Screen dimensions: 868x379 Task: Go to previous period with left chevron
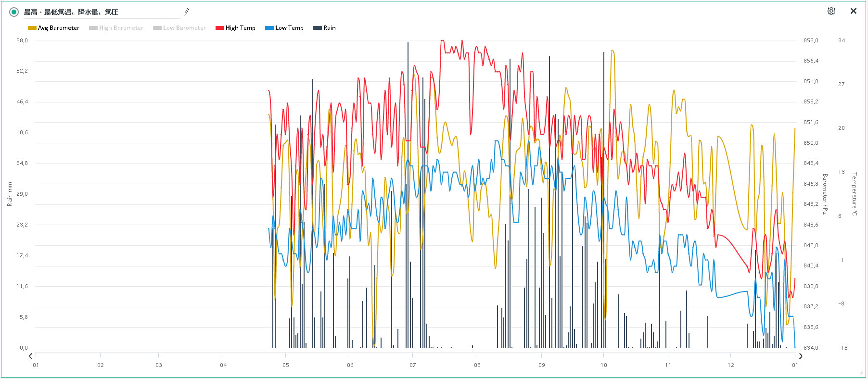pyautogui.click(x=31, y=356)
